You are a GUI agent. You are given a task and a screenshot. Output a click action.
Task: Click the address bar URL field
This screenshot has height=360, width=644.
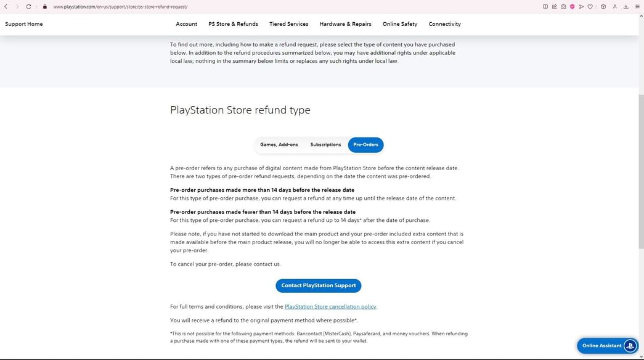[123, 6]
